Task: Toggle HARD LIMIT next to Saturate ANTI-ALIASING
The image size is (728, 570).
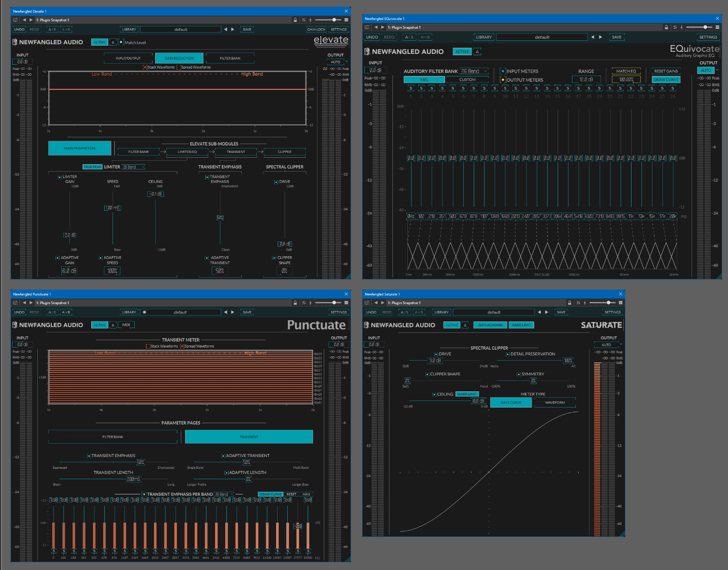Action: click(521, 325)
